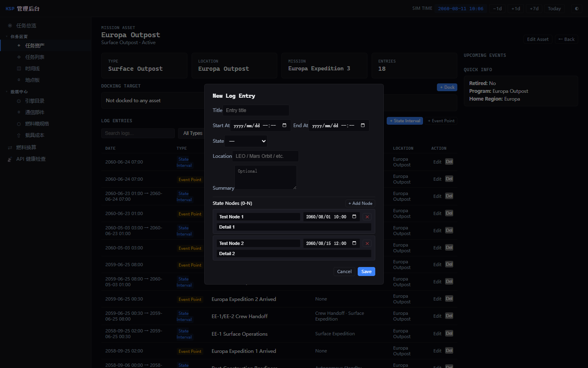Select the Europa Expedition 3 mission value
This screenshot has width=588, height=368.
coord(319,69)
